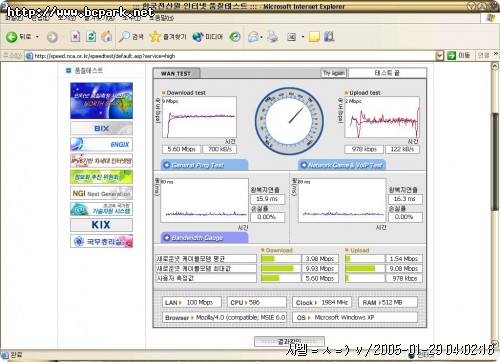Go to Home page icon
Image resolution: width=500 pixels, height=362 pixels.
pyautogui.click(x=107, y=36)
